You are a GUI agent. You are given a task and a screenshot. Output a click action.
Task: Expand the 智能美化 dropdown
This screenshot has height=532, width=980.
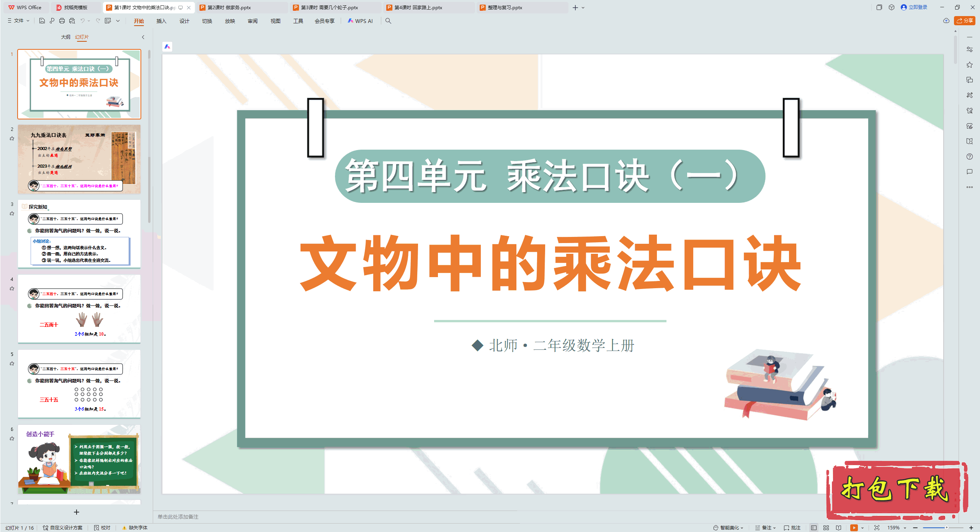tap(728, 527)
